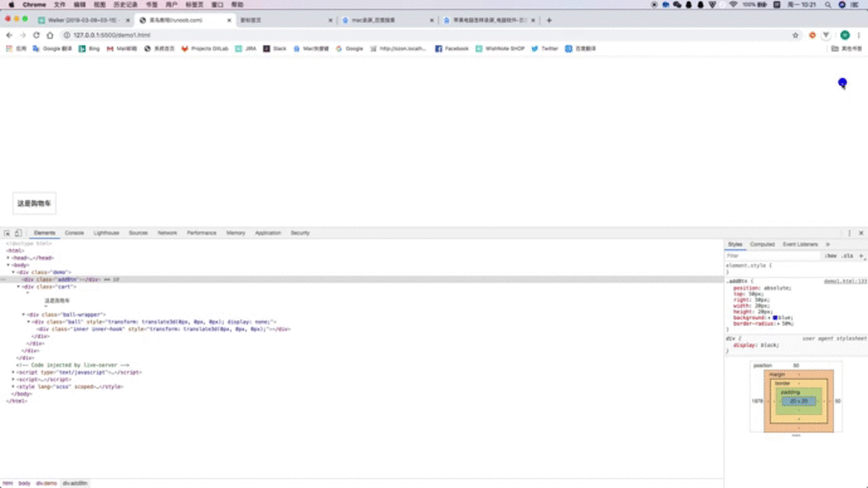Switch to DevTools Console tab

[x=75, y=233]
